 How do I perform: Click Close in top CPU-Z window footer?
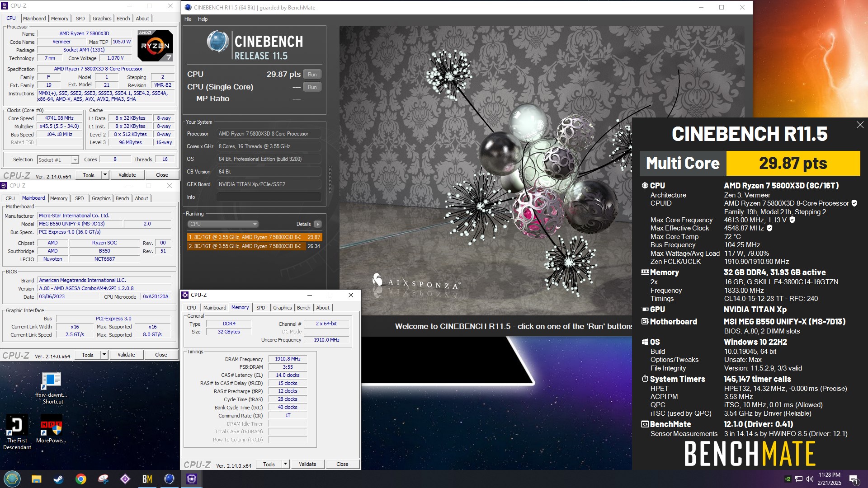click(162, 175)
